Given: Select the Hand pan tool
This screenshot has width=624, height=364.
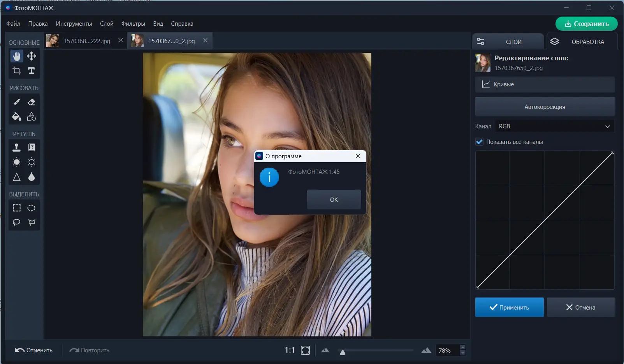Looking at the screenshot, I should click(16, 56).
